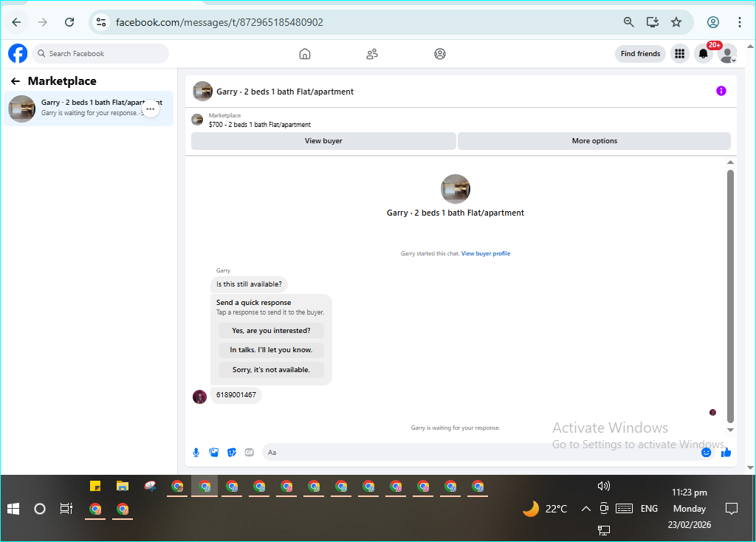Click the chat scrollbar up arrow
The height and width of the screenshot is (542, 756).
pos(730,162)
